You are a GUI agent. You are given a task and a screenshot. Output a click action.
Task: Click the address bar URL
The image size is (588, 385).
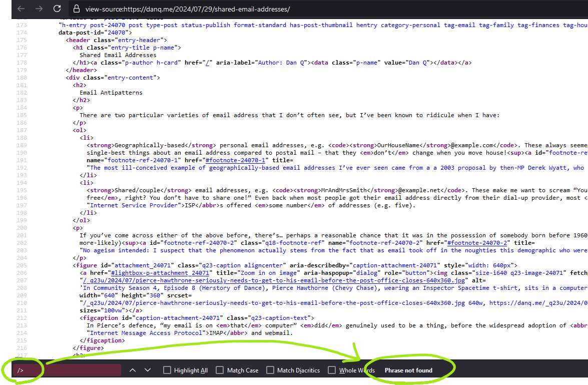point(187,10)
